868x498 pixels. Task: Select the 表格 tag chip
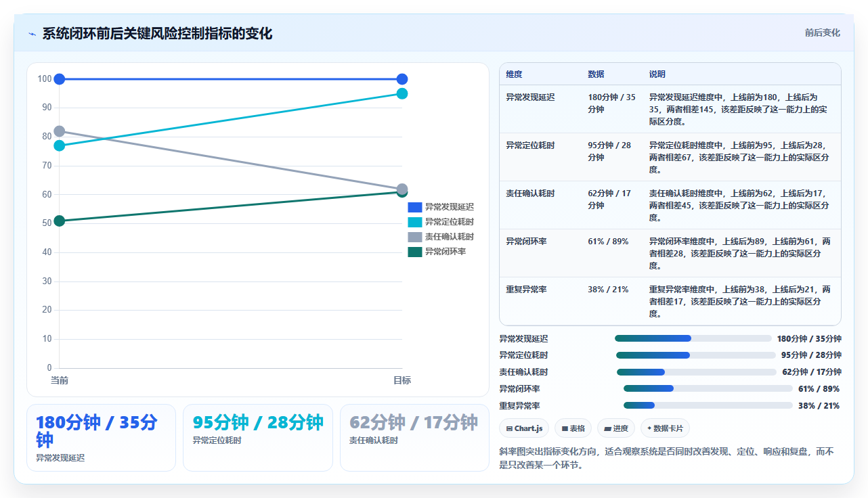point(573,428)
